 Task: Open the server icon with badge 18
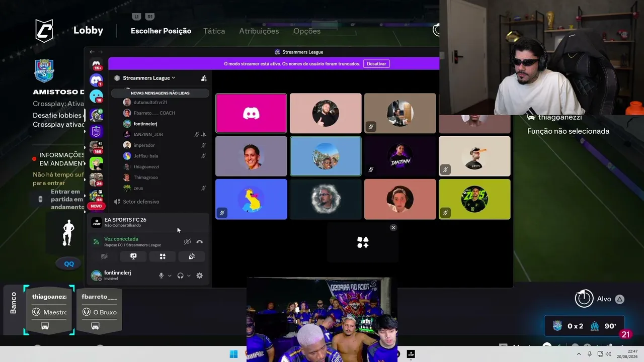point(96,96)
